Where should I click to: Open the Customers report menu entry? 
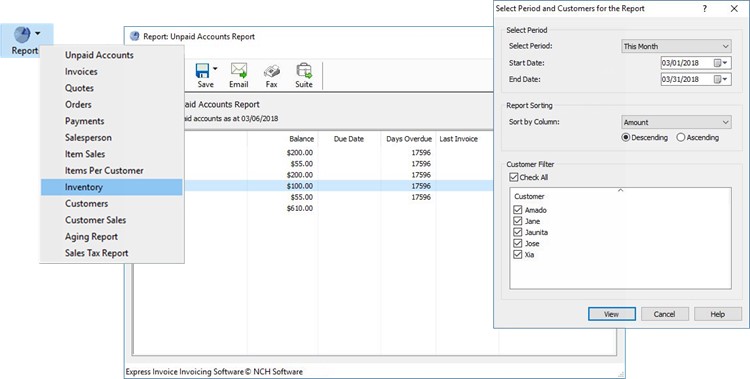(111, 204)
